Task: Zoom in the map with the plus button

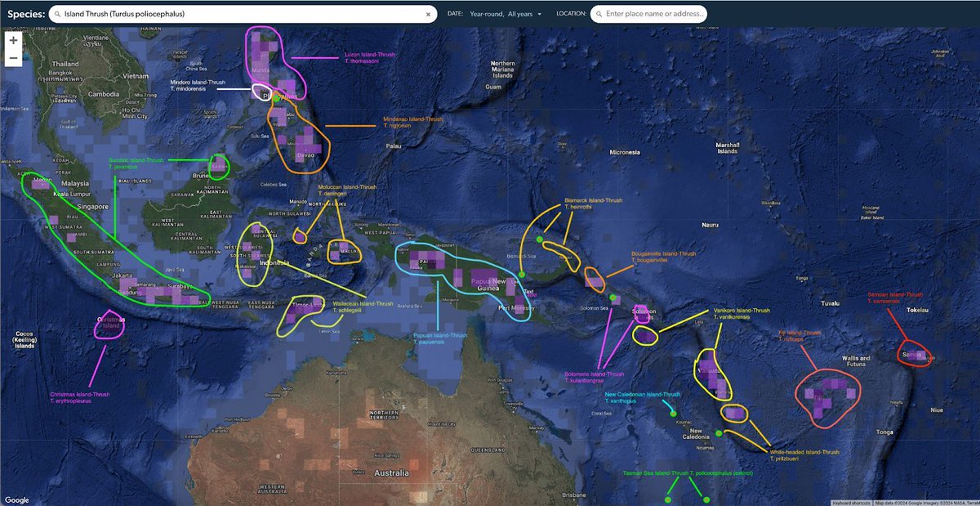Action: (x=13, y=40)
